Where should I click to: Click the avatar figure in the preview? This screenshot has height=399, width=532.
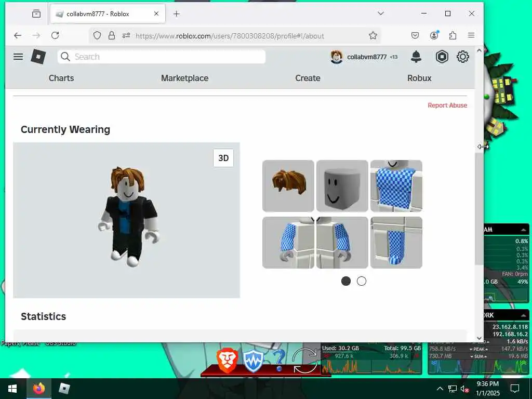click(129, 217)
